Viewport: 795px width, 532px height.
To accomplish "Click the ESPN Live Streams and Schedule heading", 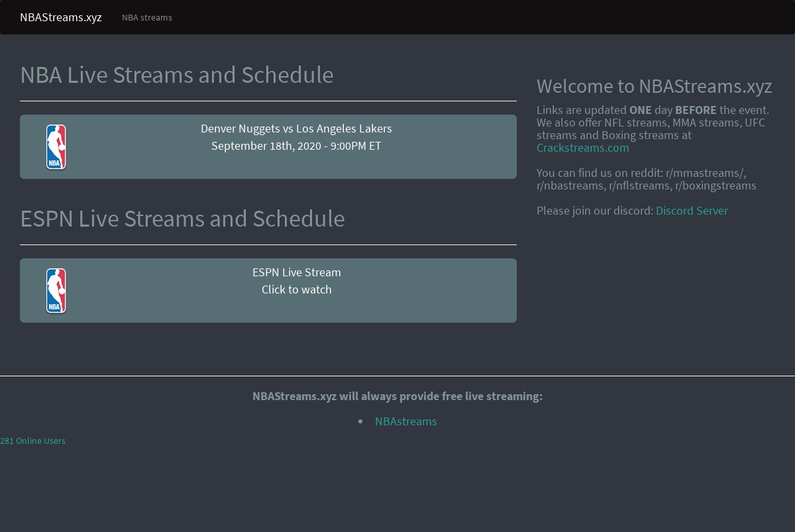I will (182, 219).
